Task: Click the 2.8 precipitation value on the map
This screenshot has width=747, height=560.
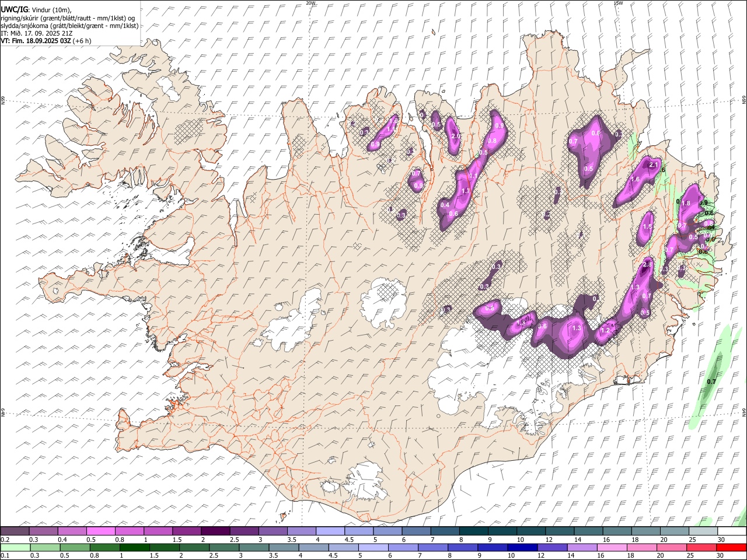Action: click(x=647, y=265)
